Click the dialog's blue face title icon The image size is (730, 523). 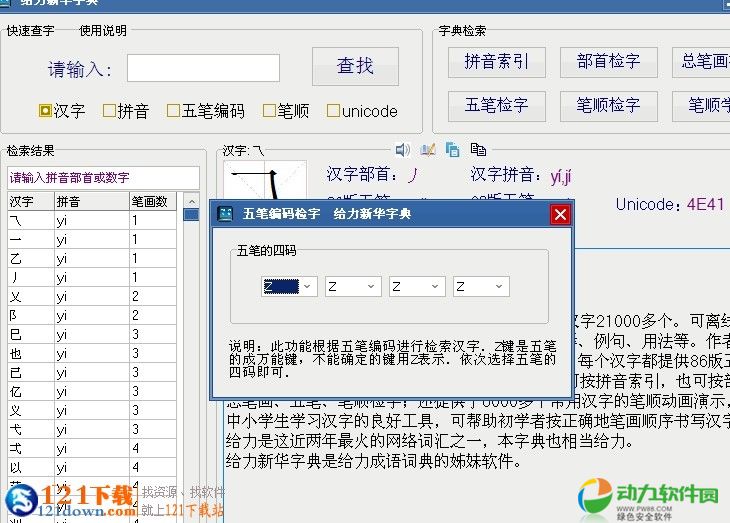(x=225, y=214)
